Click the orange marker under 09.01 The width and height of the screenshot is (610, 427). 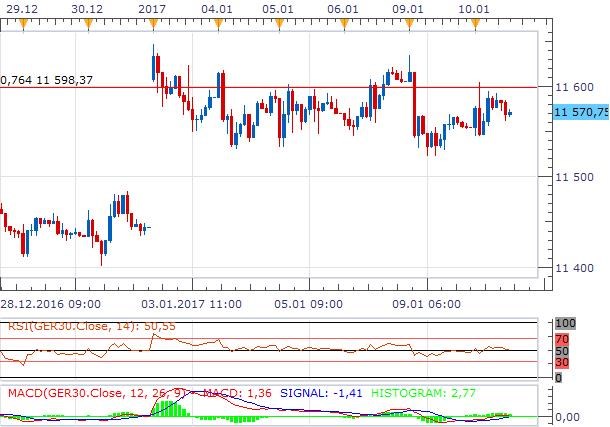tap(408, 21)
